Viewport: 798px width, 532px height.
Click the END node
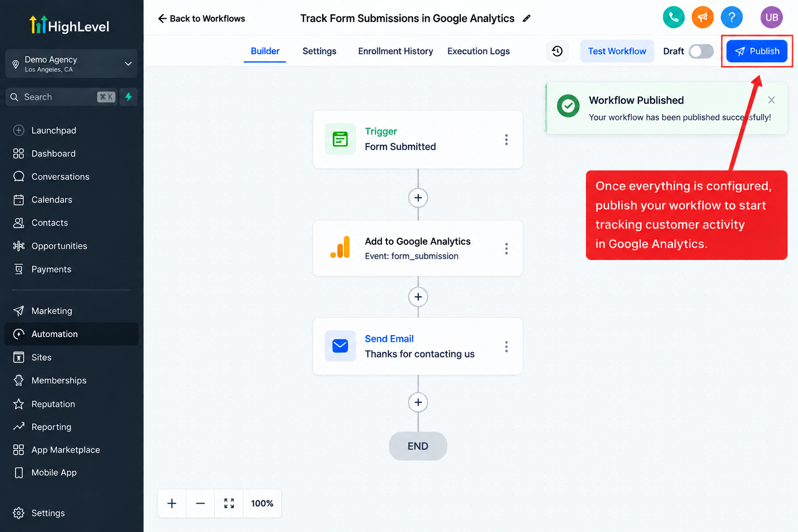point(418,446)
